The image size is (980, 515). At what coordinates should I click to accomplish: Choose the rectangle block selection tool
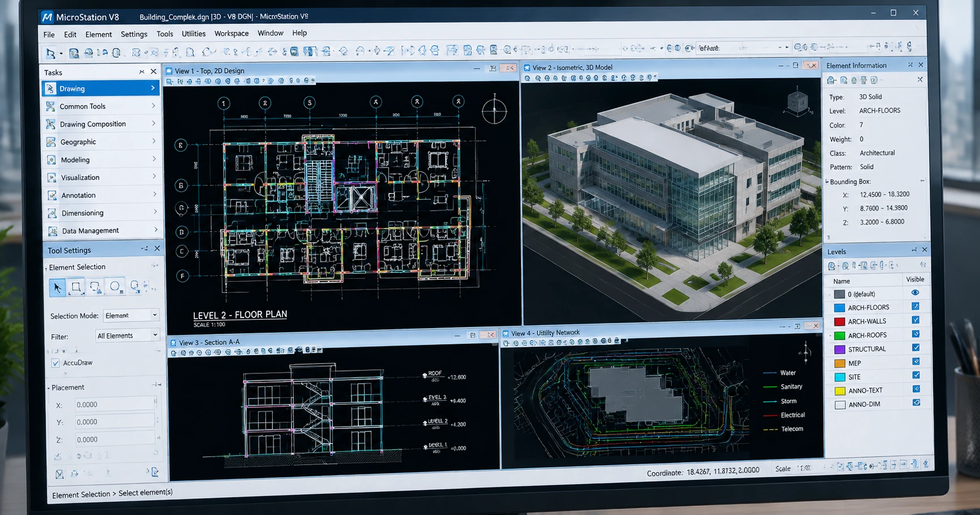click(x=76, y=287)
